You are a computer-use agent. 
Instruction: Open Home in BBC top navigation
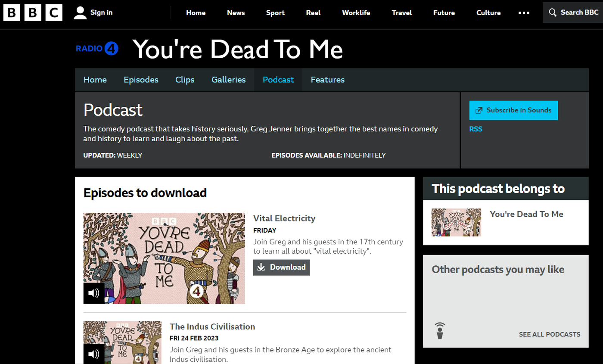[196, 12]
